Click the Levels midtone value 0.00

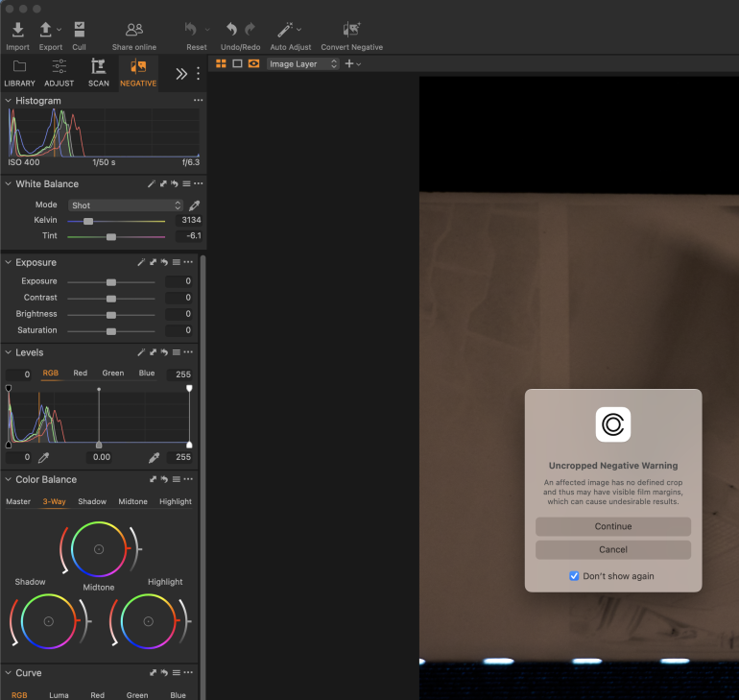[x=102, y=457]
